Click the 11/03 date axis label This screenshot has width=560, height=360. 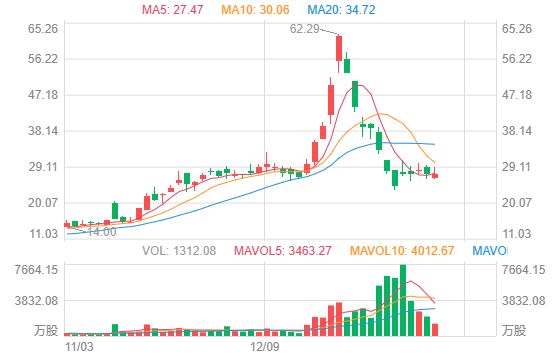79,347
